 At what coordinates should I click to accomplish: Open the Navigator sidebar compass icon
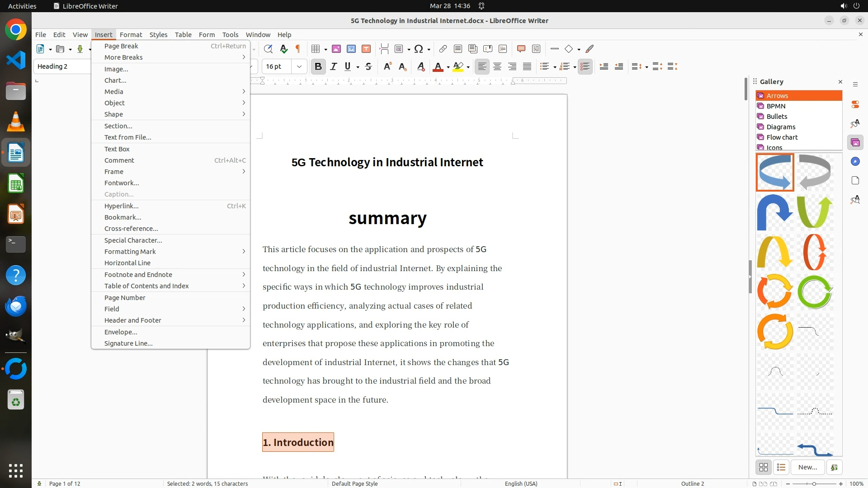tap(855, 162)
